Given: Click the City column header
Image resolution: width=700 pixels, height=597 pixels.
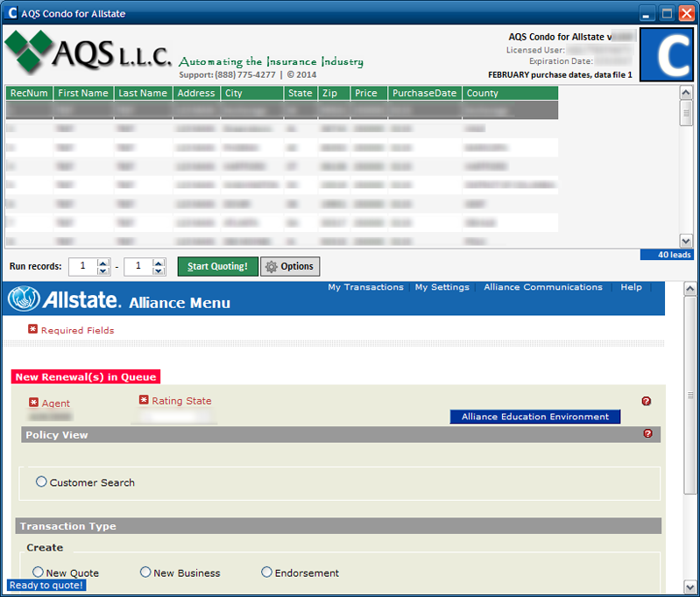Looking at the screenshot, I should click(252, 93).
